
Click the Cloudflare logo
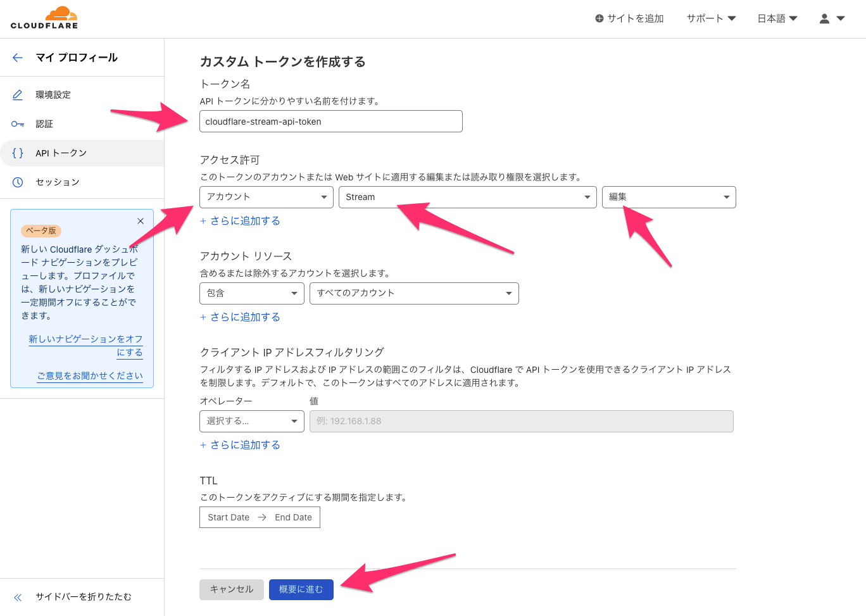pos(43,17)
